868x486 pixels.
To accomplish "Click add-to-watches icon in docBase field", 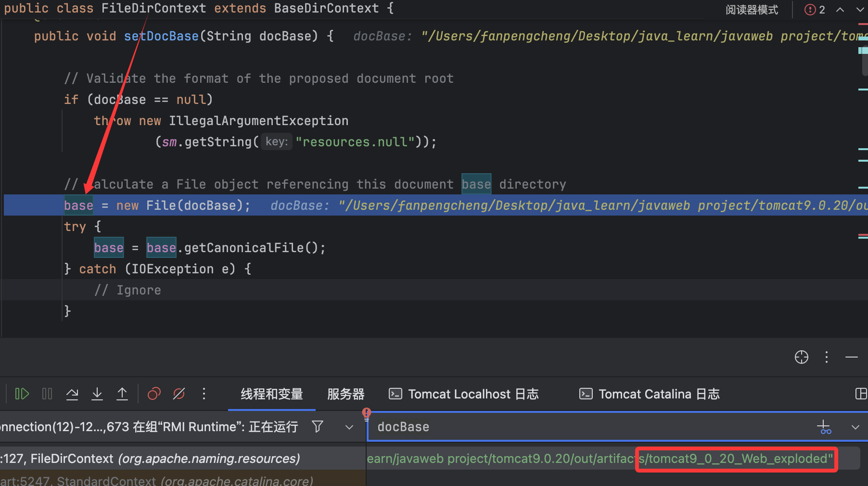I will point(824,427).
